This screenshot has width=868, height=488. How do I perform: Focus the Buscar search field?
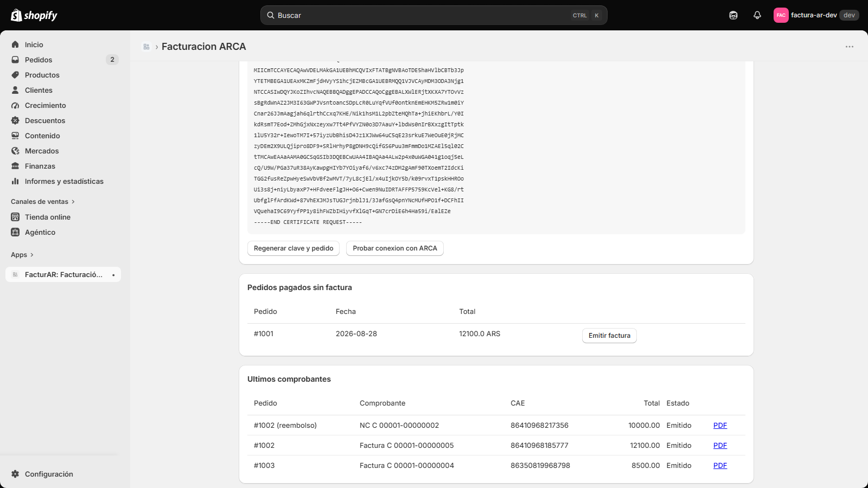coord(434,15)
